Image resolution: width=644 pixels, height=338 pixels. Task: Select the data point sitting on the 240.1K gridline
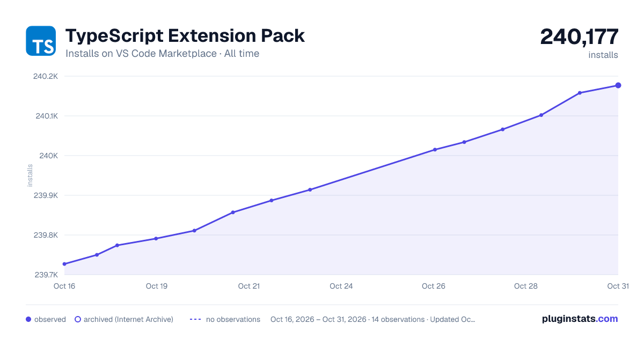coord(541,115)
